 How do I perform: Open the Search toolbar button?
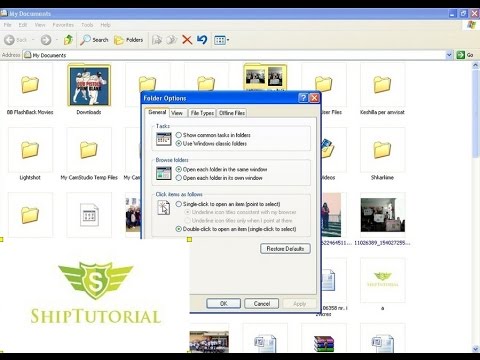coord(95,40)
